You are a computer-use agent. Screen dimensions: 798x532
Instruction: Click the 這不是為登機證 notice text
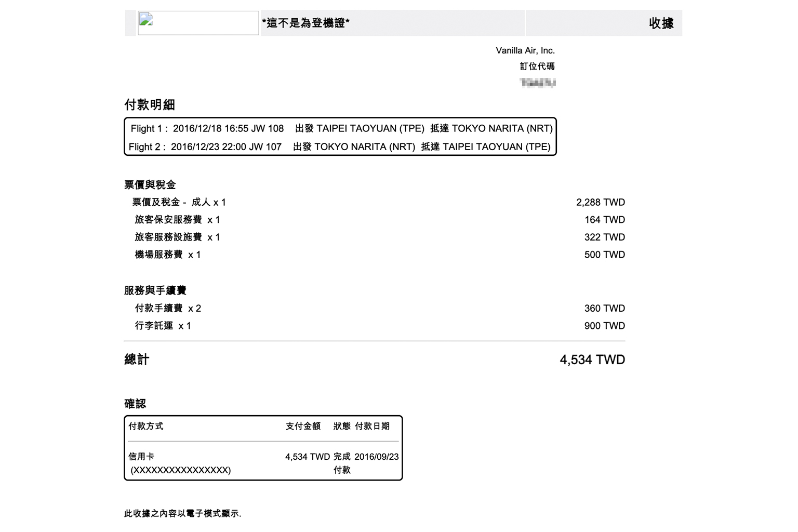click(x=305, y=23)
